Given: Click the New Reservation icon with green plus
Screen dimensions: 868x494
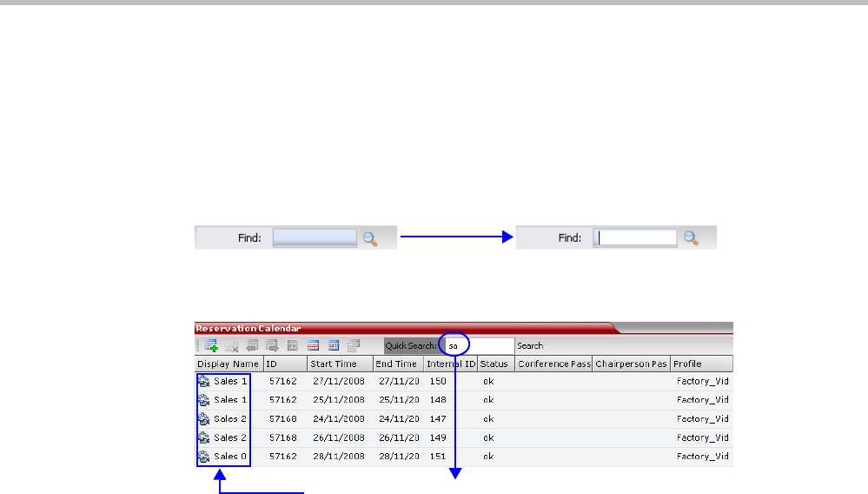Looking at the screenshot, I should [x=211, y=345].
